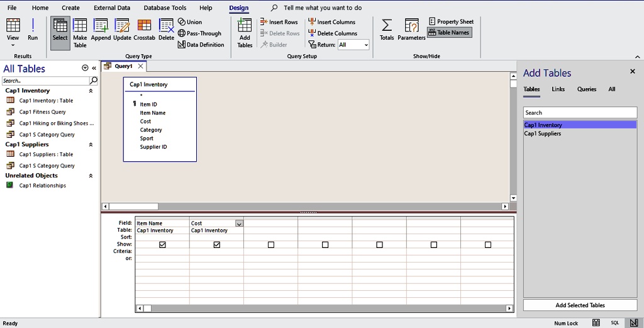Switch to Datasheet view from status bar

point(596,323)
